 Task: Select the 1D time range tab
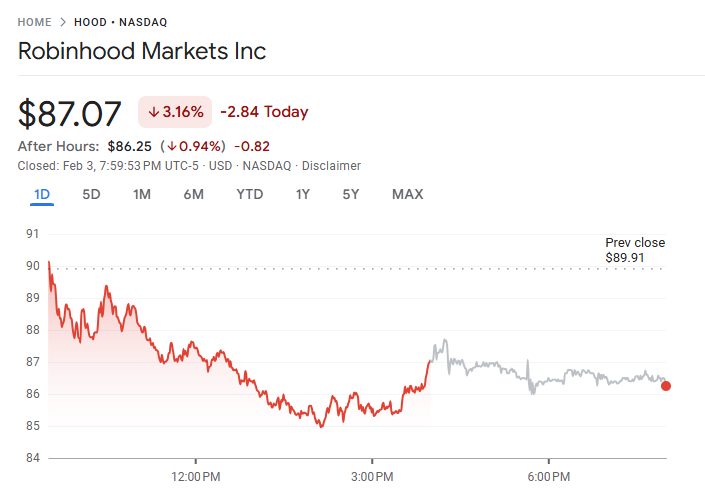point(41,194)
